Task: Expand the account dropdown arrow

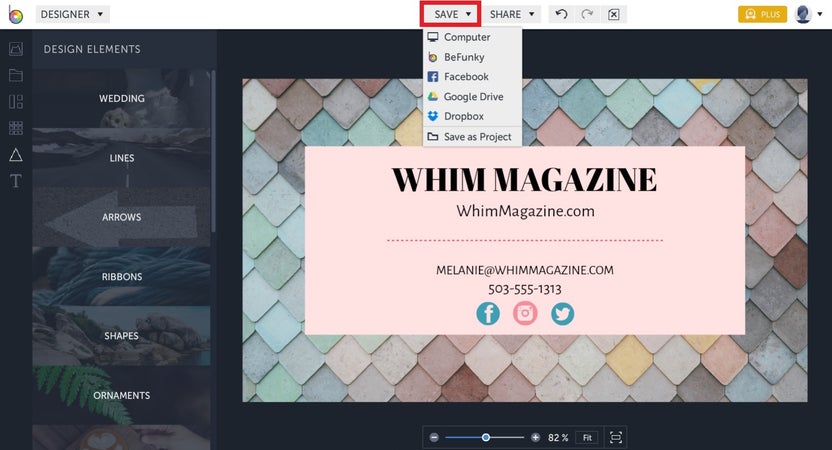Action: [x=820, y=14]
